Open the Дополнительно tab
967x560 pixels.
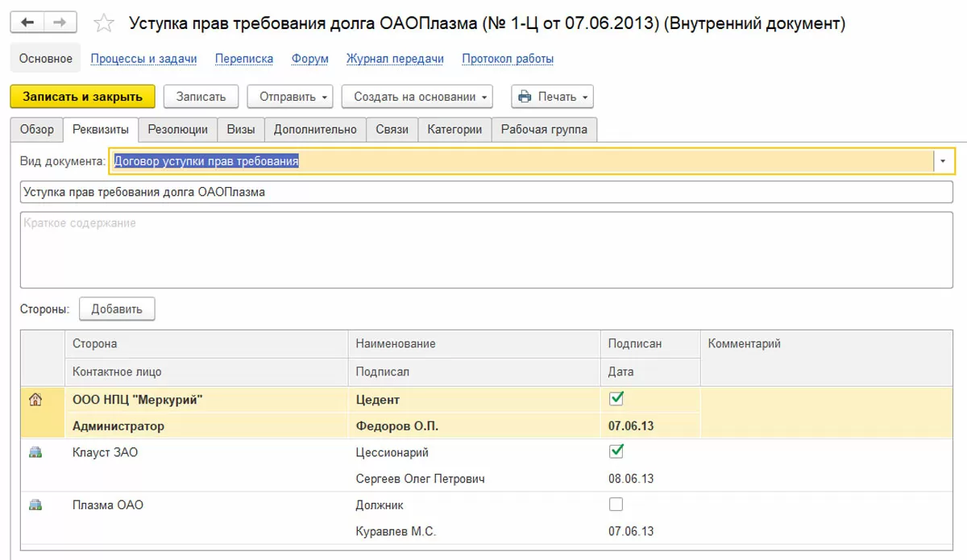(315, 129)
